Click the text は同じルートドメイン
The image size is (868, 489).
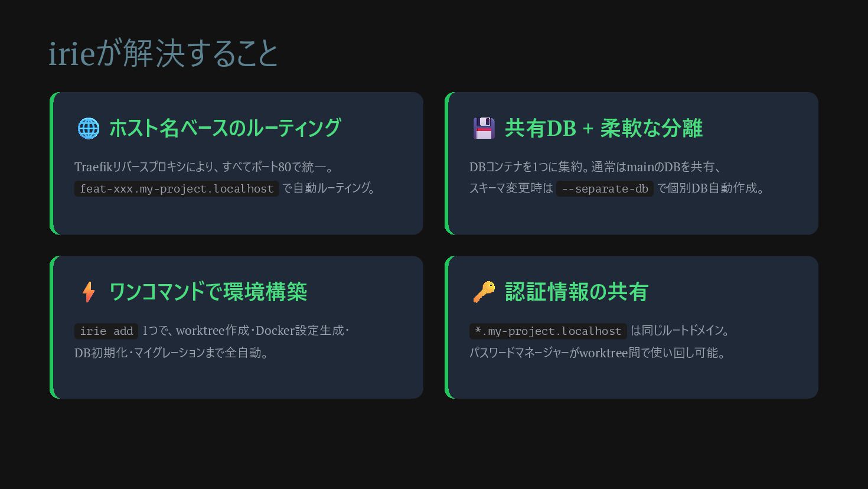click(680, 331)
